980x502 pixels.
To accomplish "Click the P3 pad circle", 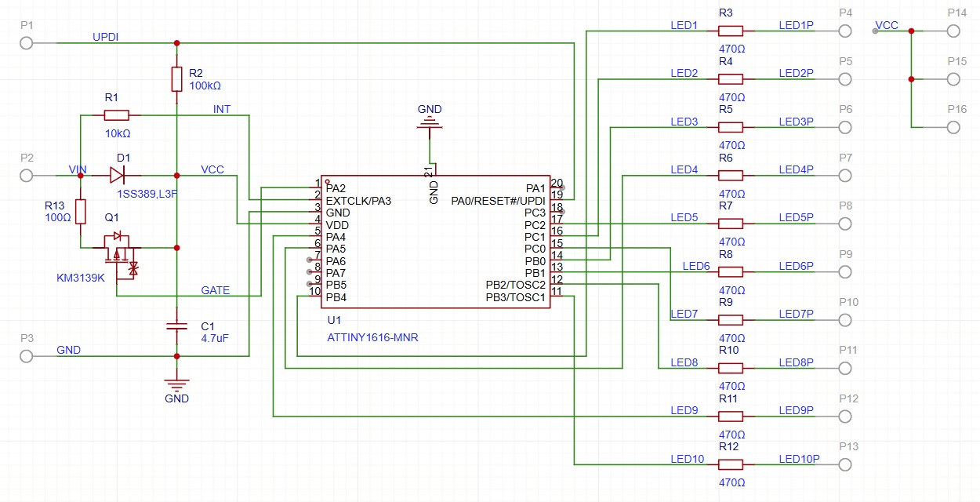I will pyautogui.click(x=27, y=356).
